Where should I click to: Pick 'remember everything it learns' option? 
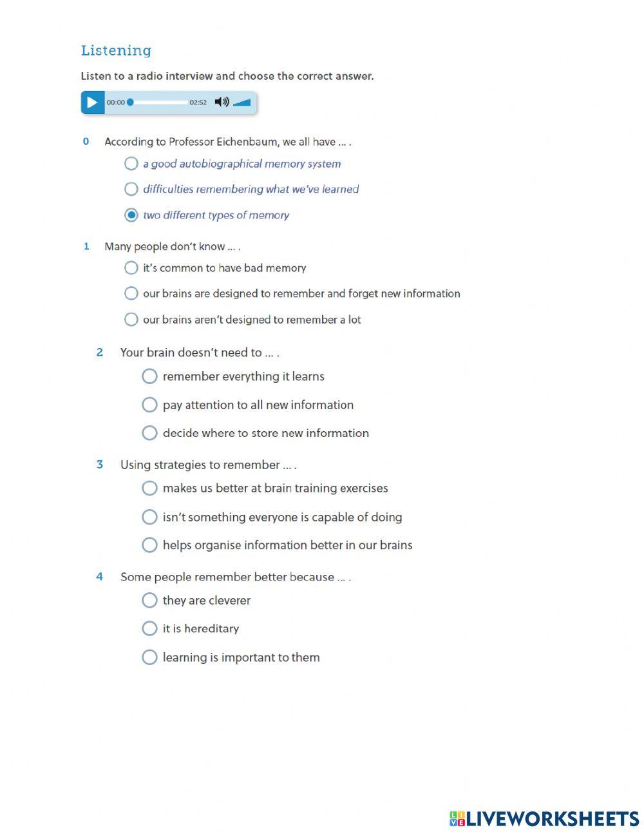(x=149, y=376)
